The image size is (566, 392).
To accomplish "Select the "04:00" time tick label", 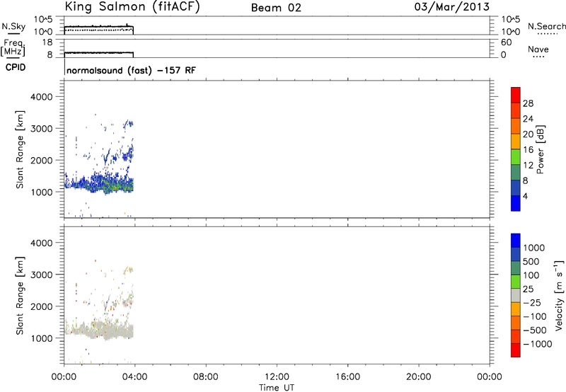I will pyautogui.click(x=135, y=377).
